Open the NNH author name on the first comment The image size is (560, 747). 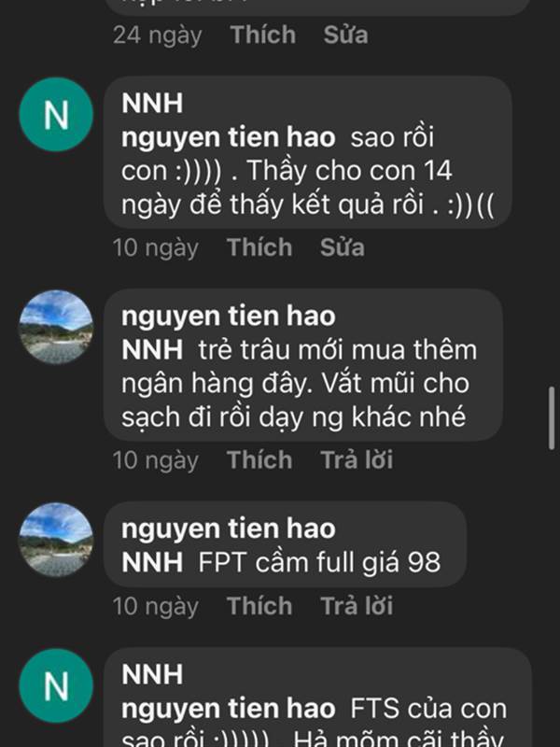tap(152, 104)
